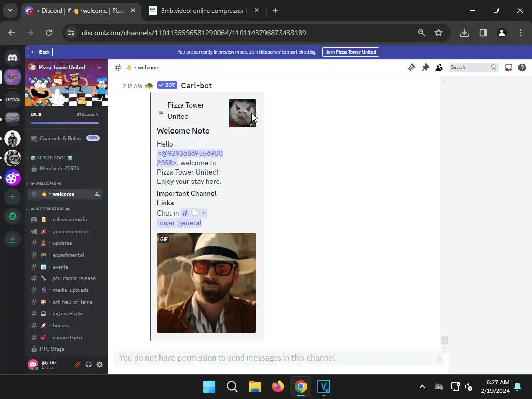Open User Settings gear icon
Image resolution: width=532 pixels, height=399 pixels.
coord(99,364)
